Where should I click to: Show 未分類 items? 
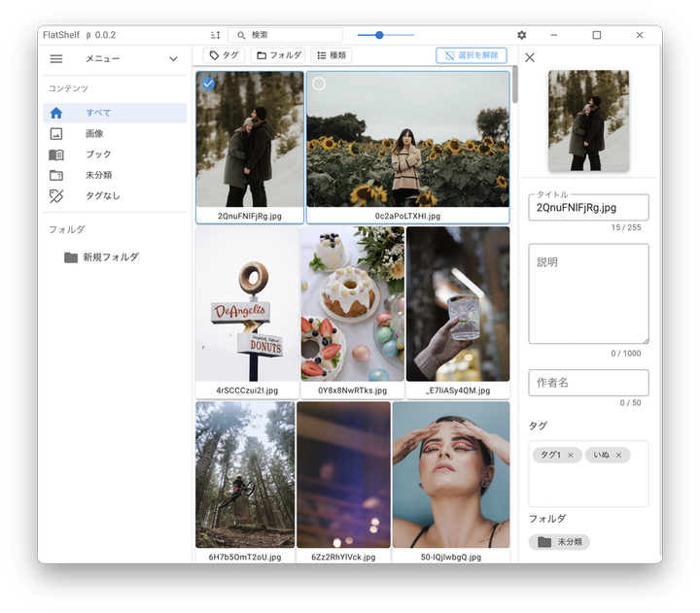pos(115,175)
